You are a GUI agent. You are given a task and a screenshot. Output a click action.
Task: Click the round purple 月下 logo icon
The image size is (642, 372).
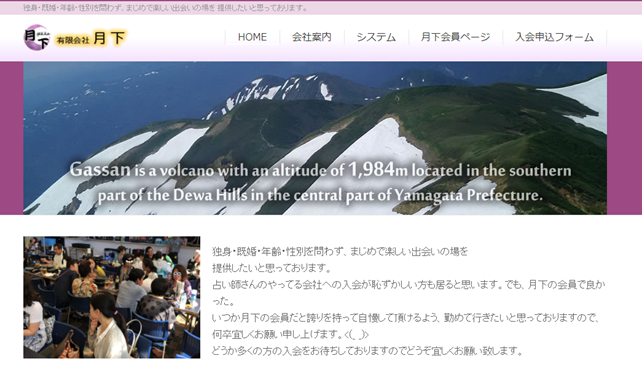click(x=36, y=37)
